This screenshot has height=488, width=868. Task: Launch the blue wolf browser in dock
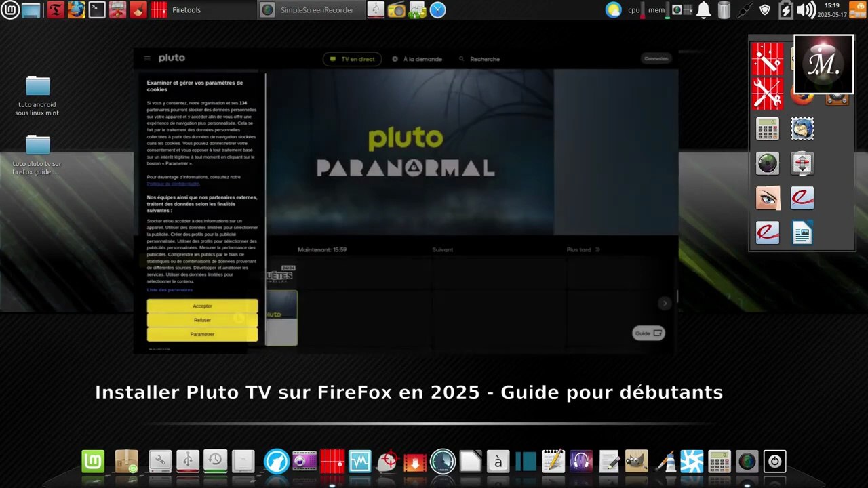tap(276, 462)
